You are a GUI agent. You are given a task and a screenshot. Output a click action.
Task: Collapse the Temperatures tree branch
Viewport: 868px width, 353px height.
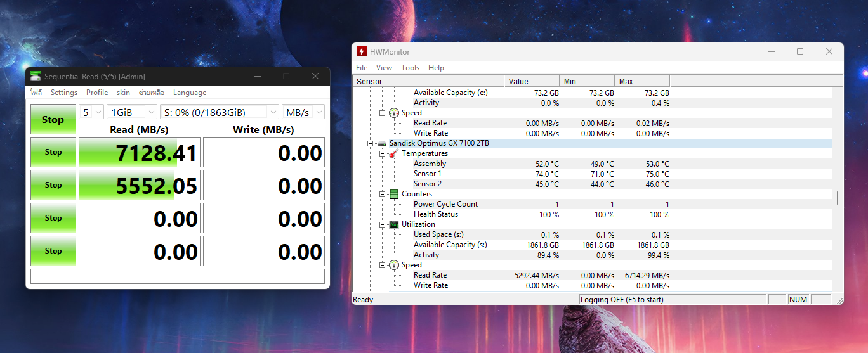pos(382,153)
